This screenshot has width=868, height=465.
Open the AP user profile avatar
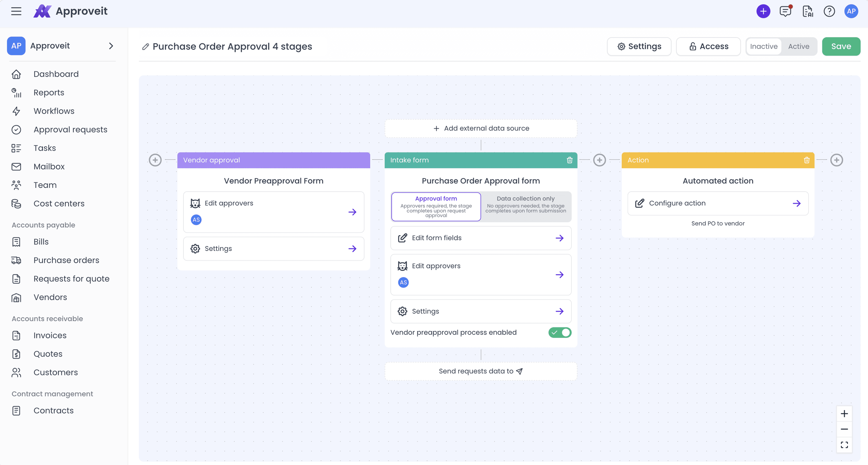pos(851,11)
